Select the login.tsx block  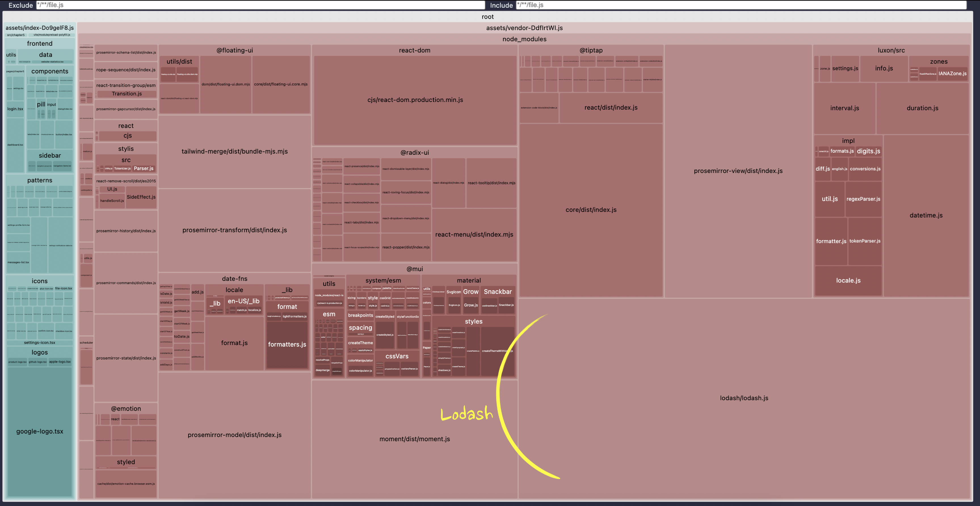point(15,109)
